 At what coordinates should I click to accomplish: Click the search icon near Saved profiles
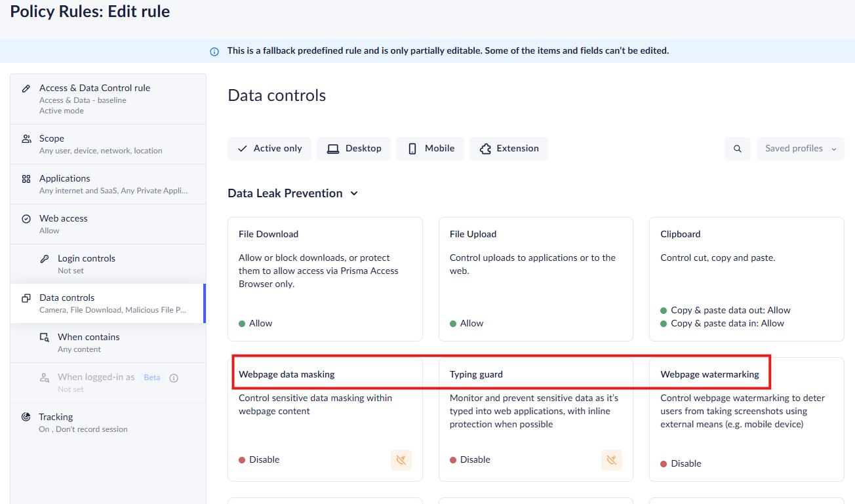[737, 149]
